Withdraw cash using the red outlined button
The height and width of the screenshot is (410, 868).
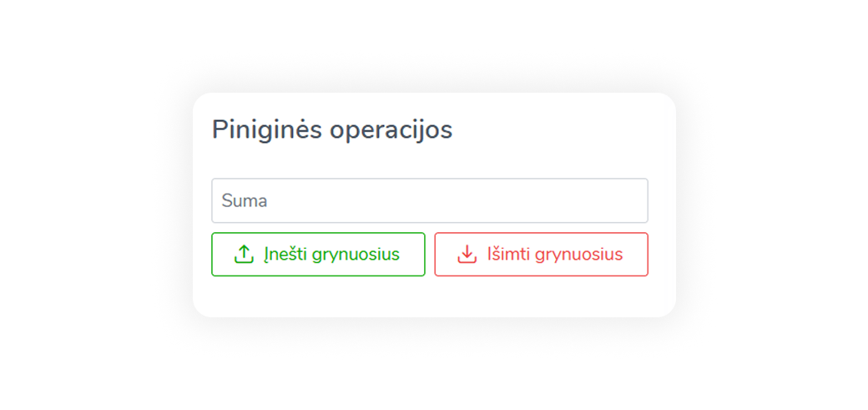point(541,254)
